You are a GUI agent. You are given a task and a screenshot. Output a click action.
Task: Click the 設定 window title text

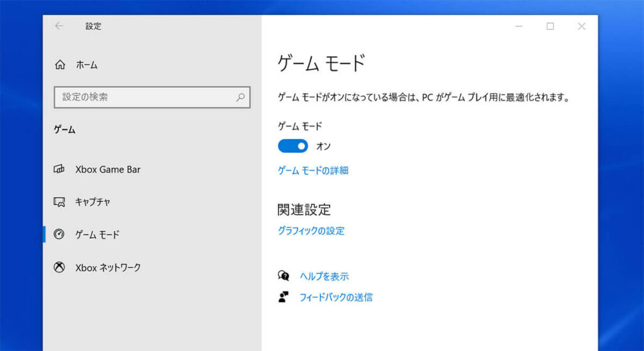click(93, 26)
